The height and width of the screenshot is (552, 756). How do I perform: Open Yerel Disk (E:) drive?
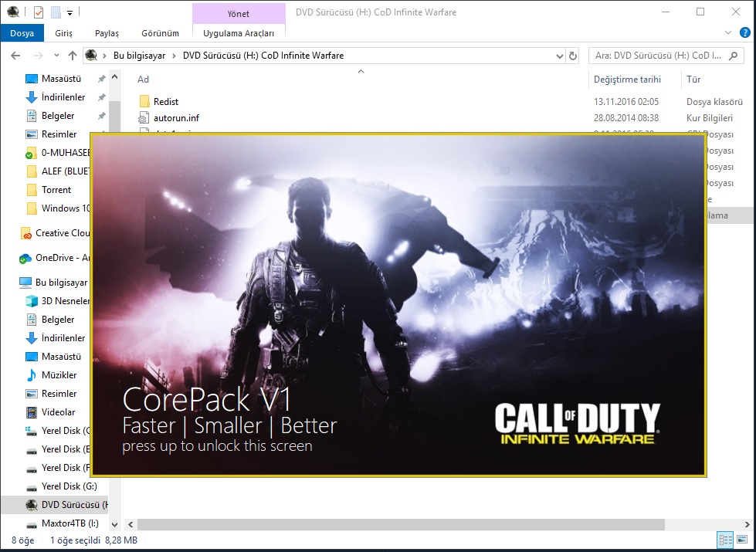pyautogui.click(x=57, y=449)
